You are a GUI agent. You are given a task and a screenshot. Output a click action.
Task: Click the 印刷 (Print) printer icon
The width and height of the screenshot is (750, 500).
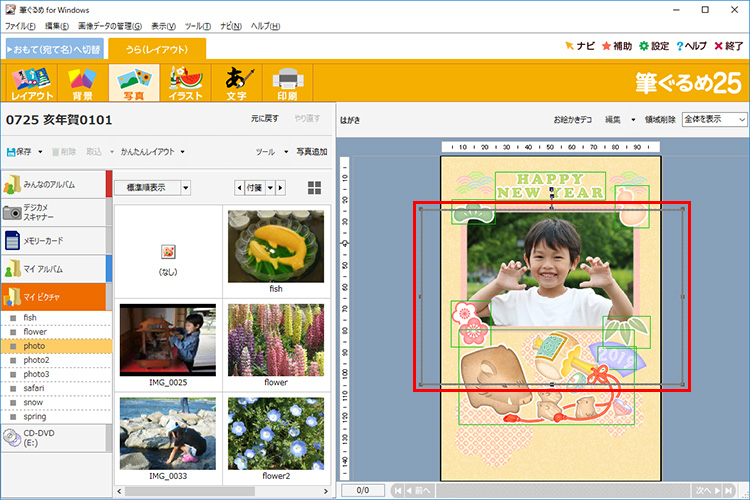(288, 82)
